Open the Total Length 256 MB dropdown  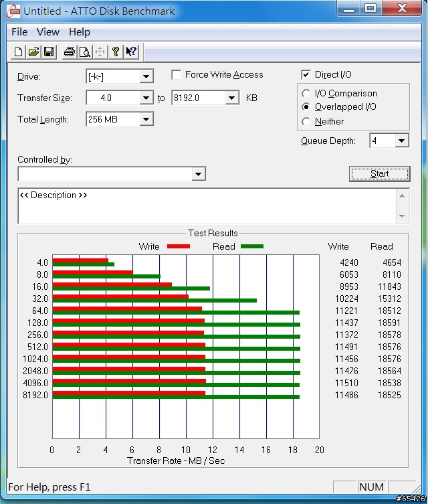pyautogui.click(x=146, y=119)
